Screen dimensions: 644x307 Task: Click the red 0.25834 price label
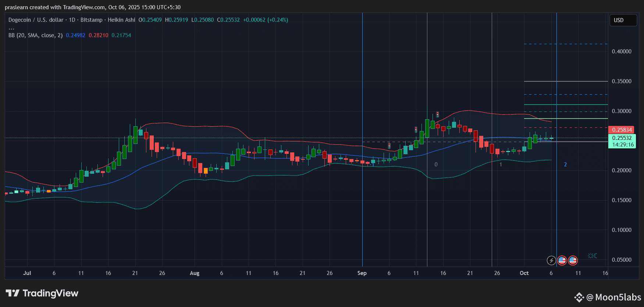(x=622, y=130)
